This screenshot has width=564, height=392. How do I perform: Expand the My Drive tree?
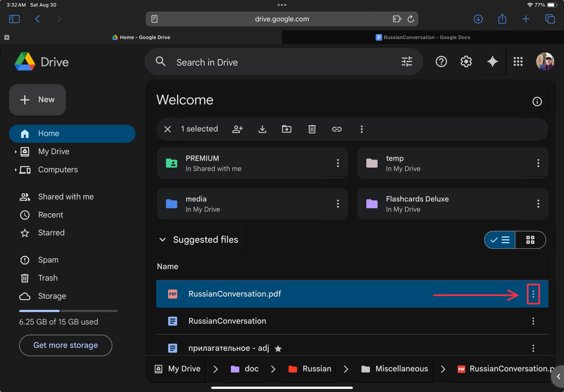pyautogui.click(x=16, y=152)
